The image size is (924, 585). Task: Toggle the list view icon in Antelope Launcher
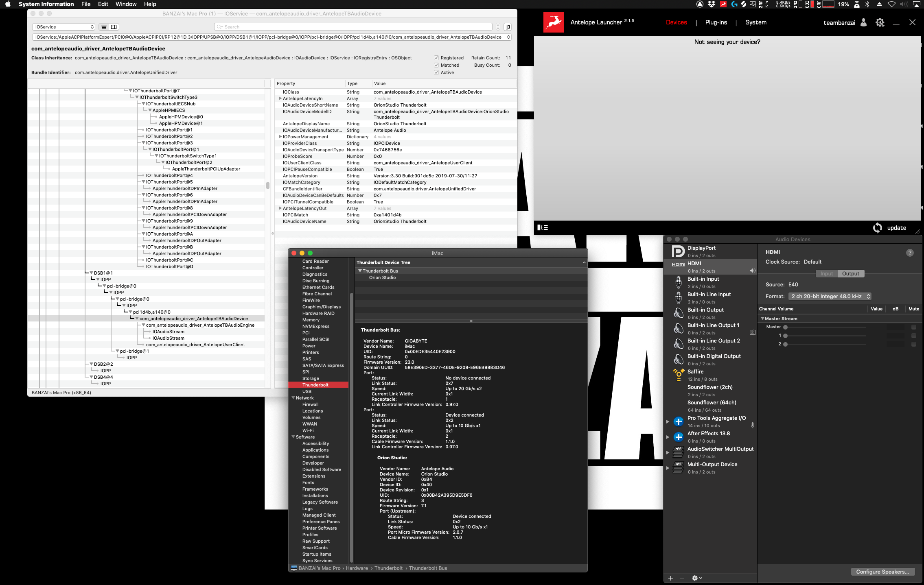pos(543,227)
